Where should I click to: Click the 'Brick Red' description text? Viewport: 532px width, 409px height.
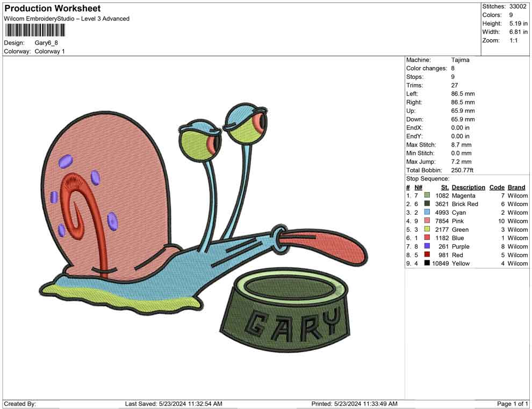pos(465,204)
